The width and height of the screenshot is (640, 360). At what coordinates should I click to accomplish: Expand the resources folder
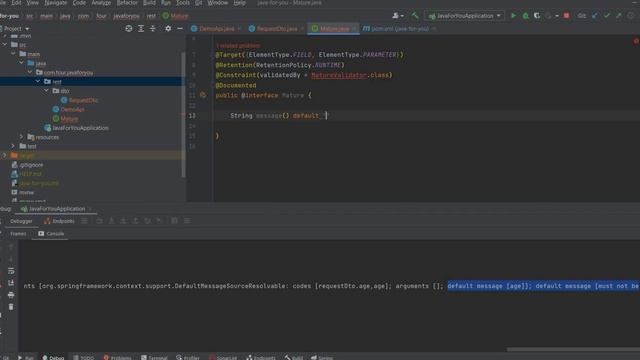(x=22, y=137)
